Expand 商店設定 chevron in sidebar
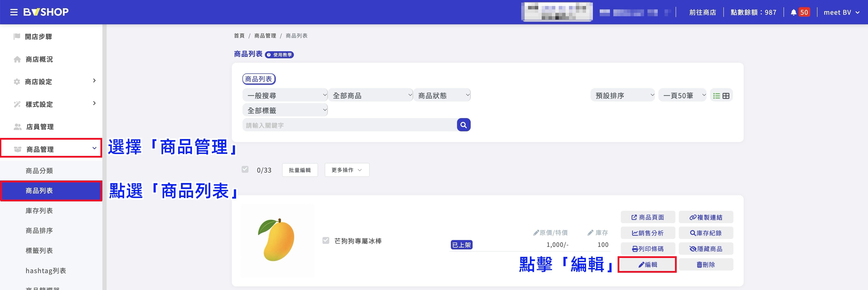 point(94,81)
